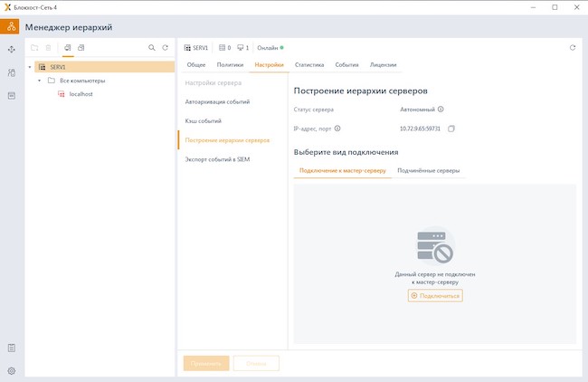Switch to the second tree view icon
588x382 pixels.
coord(81,48)
